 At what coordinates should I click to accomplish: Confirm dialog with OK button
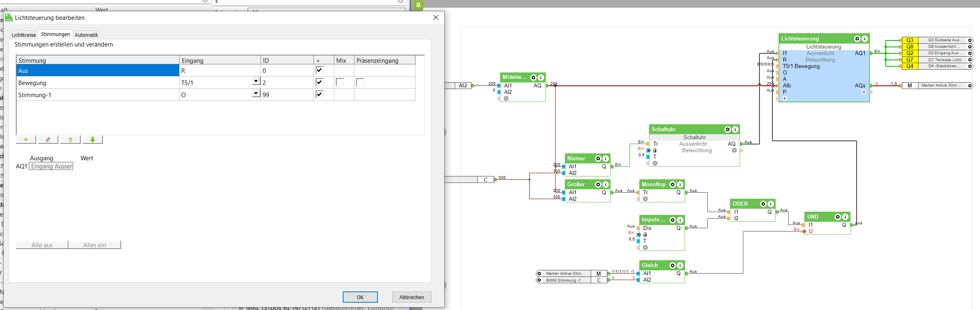(x=360, y=297)
